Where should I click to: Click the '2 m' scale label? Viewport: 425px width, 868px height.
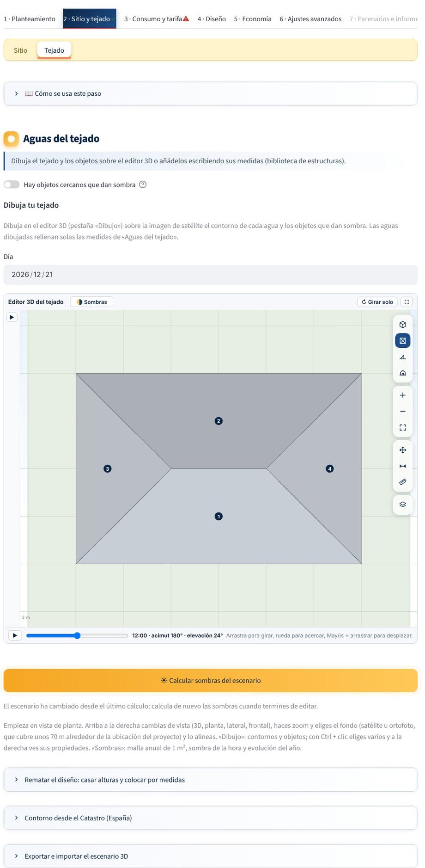(26, 617)
